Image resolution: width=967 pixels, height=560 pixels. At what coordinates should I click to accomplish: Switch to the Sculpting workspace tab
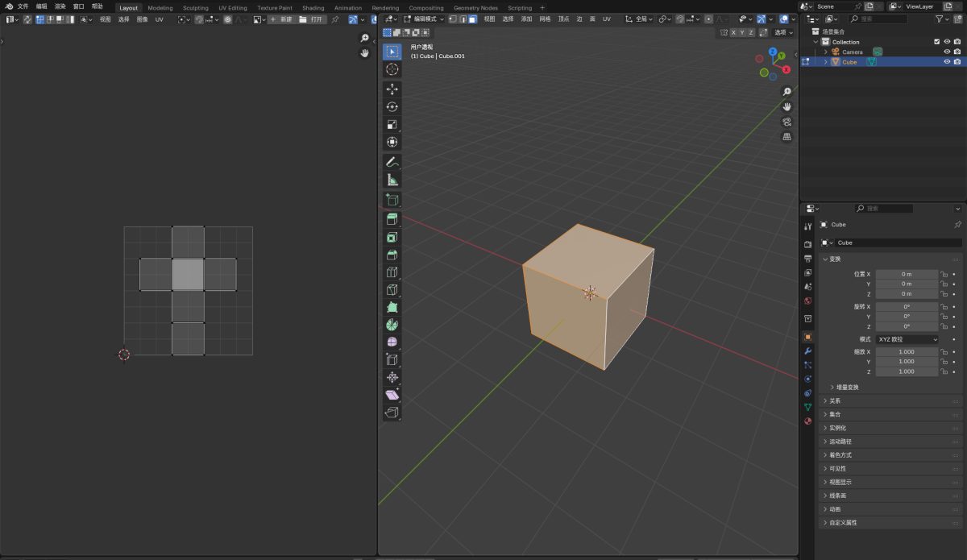pyautogui.click(x=195, y=8)
